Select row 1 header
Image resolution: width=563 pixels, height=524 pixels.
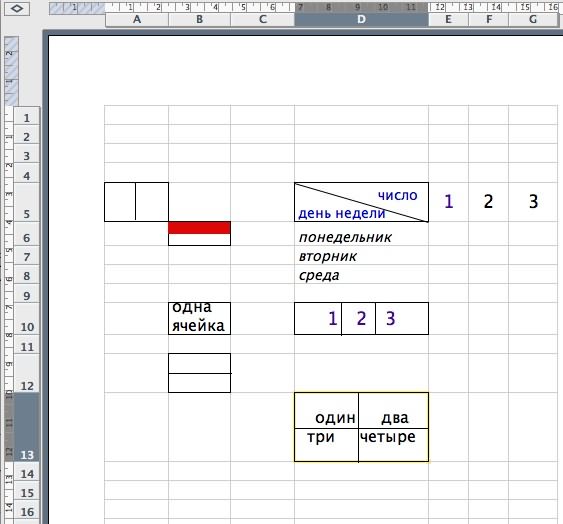27,116
